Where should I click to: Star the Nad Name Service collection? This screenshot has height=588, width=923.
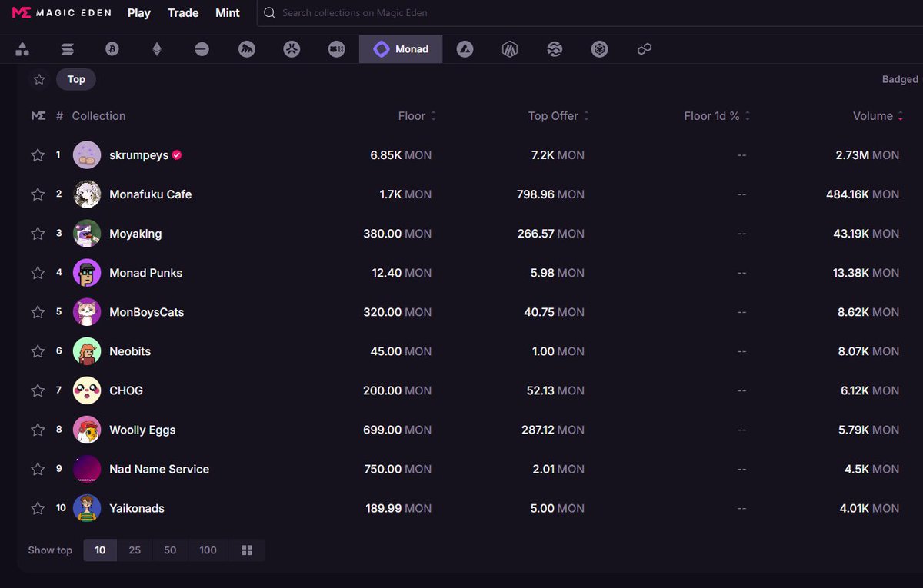coord(38,469)
